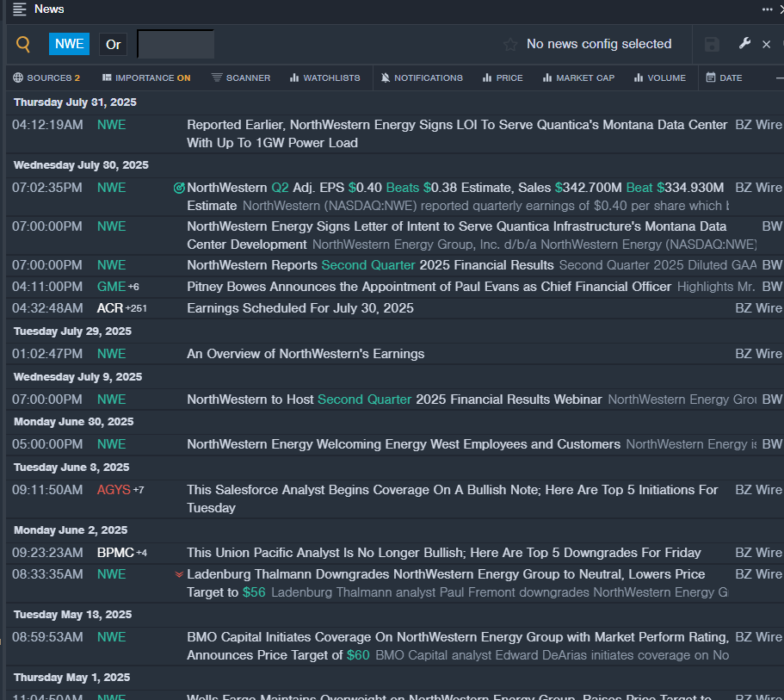Click the BPMC ticker symbol
This screenshot has width=784, height=700.
click(115, 553)
